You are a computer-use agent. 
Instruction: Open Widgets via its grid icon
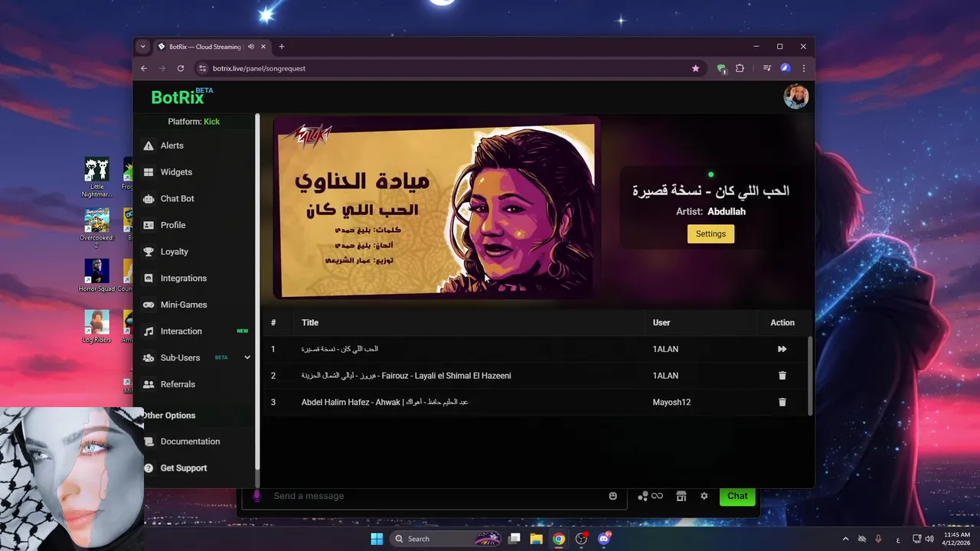tap(149, 172)
